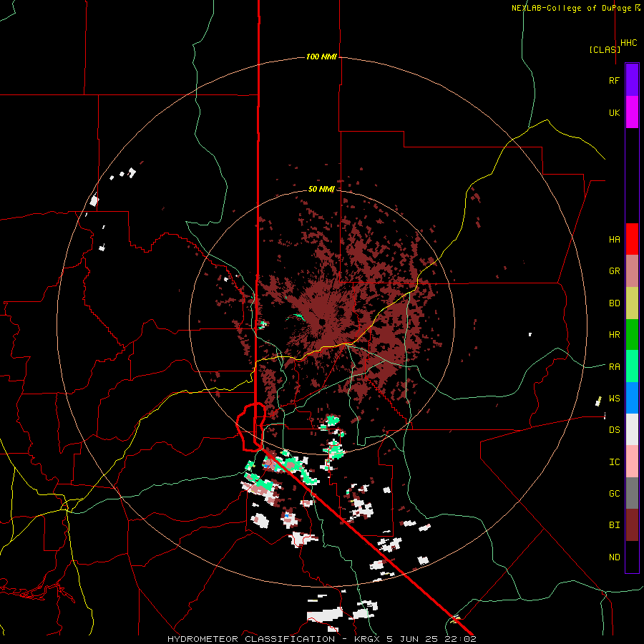This screenshot has height=644, width=644.
Task: Select the BD yellow legend swatch
Action: click(632, 303)
